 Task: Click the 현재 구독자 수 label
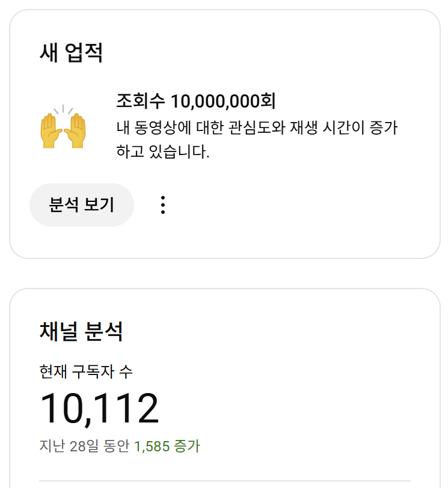pos(86,371)
